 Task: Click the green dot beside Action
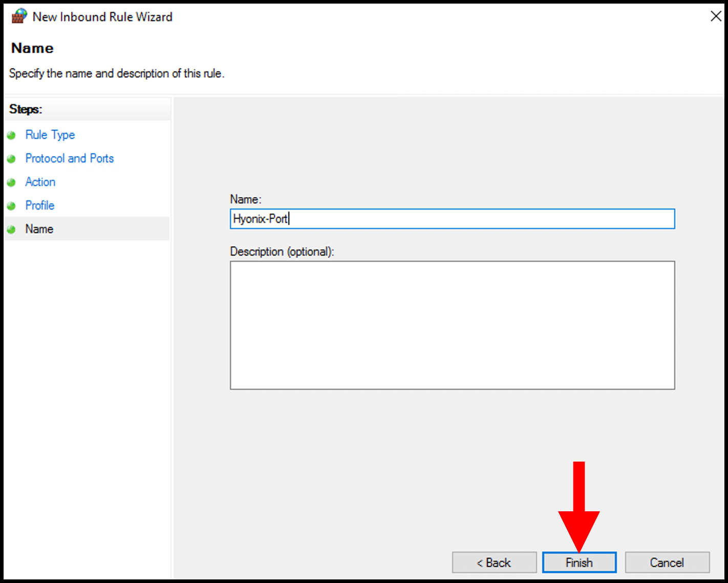[x=11, y=182]
